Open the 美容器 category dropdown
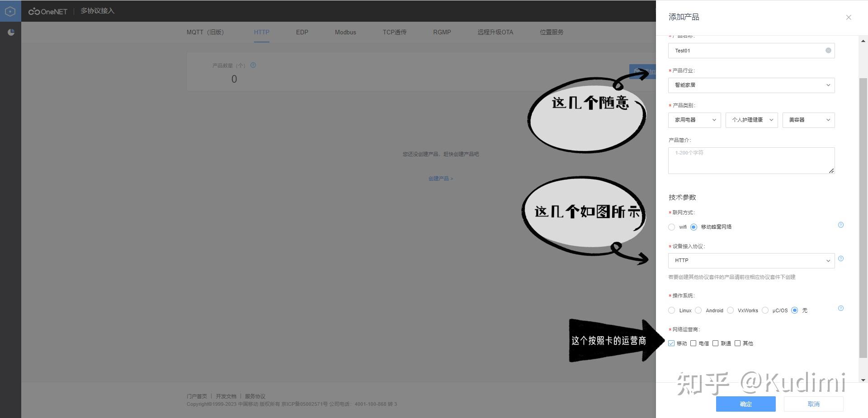Viewport: 868px width, 418px height. click(x=808, y=120)
